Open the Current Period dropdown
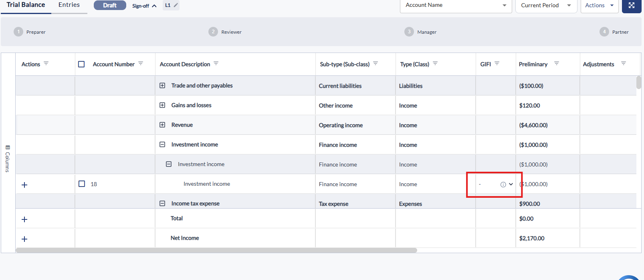The width and height of the screenshot is (644, 280). (546, 6)
